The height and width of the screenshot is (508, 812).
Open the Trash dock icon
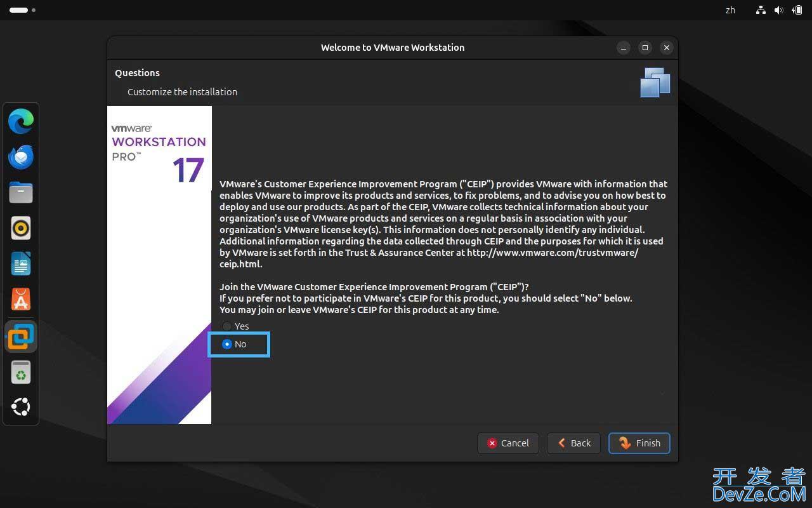pos(21,372)
